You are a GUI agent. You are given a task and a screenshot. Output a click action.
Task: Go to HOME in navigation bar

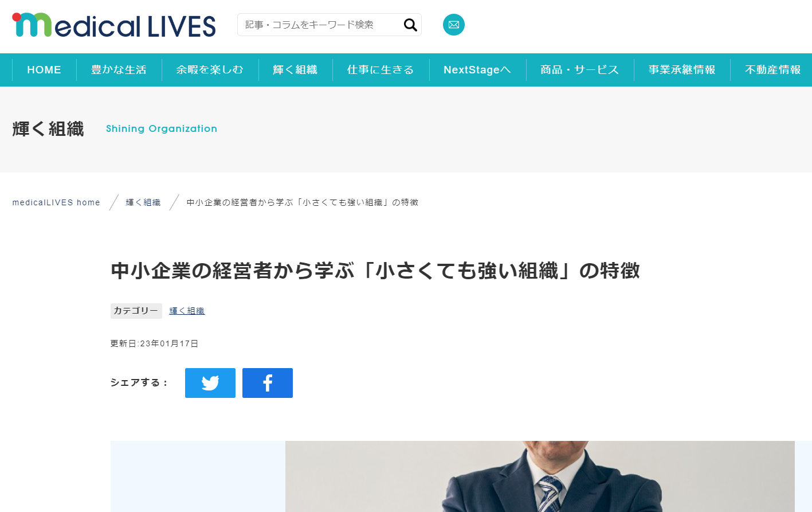(44, 70)
